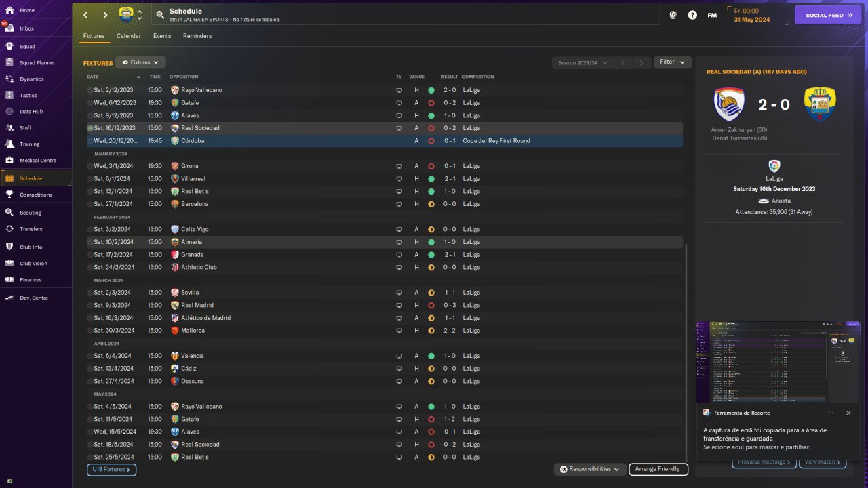Click Rayo Vallecano badge on 2/12/2023 fixture

(174, 90)
